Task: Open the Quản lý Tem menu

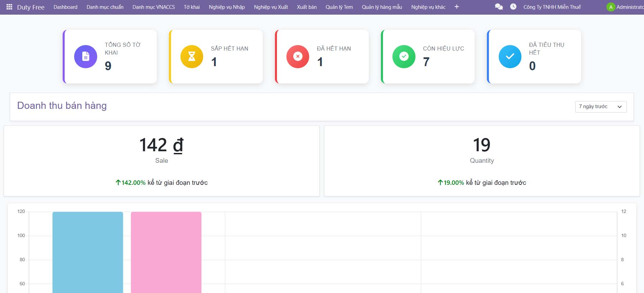Action: point(339,7)
